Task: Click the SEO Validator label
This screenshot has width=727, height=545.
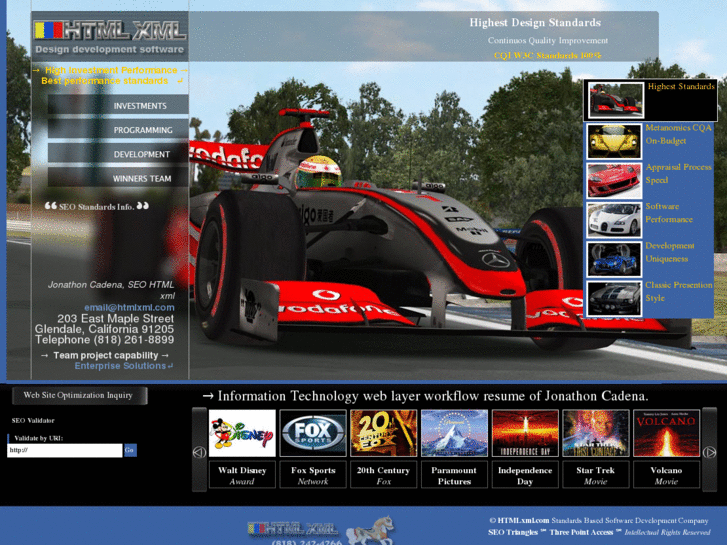Action: click(33, 420)
